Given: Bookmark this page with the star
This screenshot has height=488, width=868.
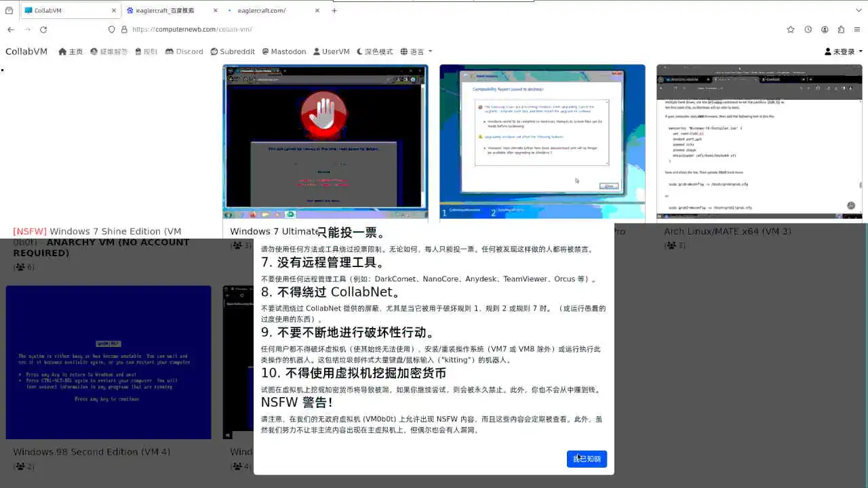Looking at the screenshot, I should [x=791, y=29].
